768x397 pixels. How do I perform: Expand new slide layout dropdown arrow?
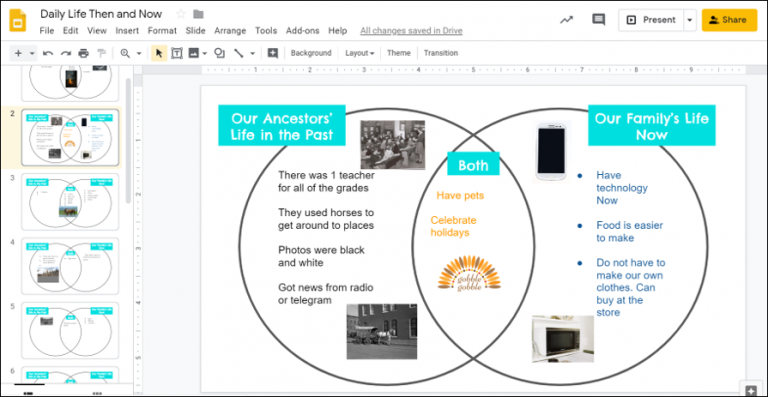tap(32, 53)
